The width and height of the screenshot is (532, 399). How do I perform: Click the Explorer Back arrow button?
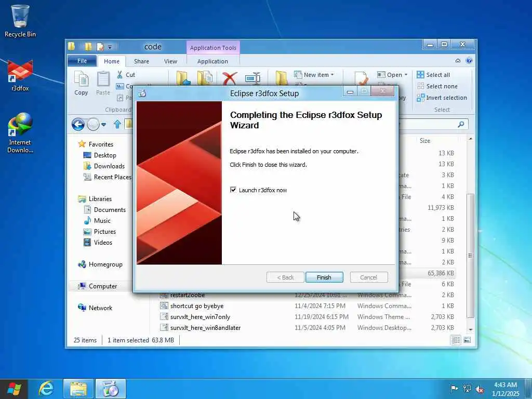coord(78,125)
